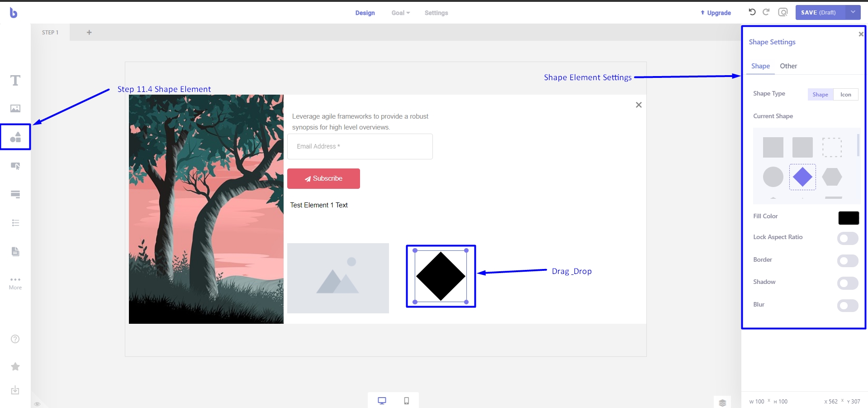Screen dimensions: 868x408
Task: Click the Upgrade link
Action: point(716,13)
